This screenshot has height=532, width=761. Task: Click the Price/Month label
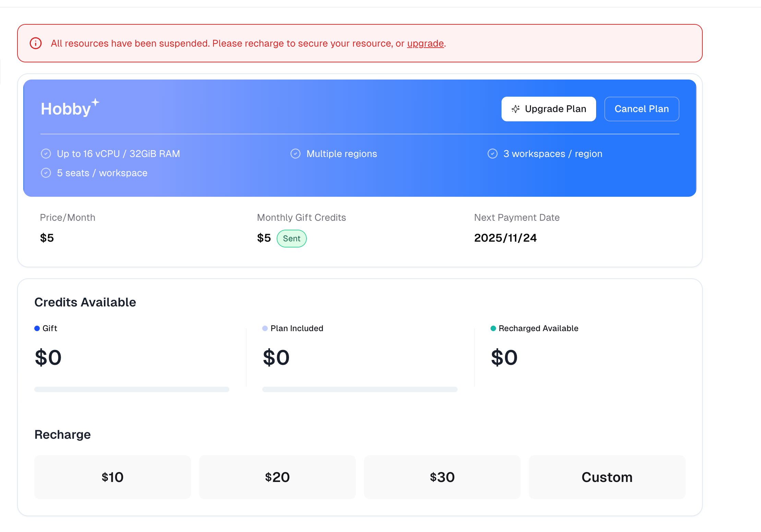68,217
